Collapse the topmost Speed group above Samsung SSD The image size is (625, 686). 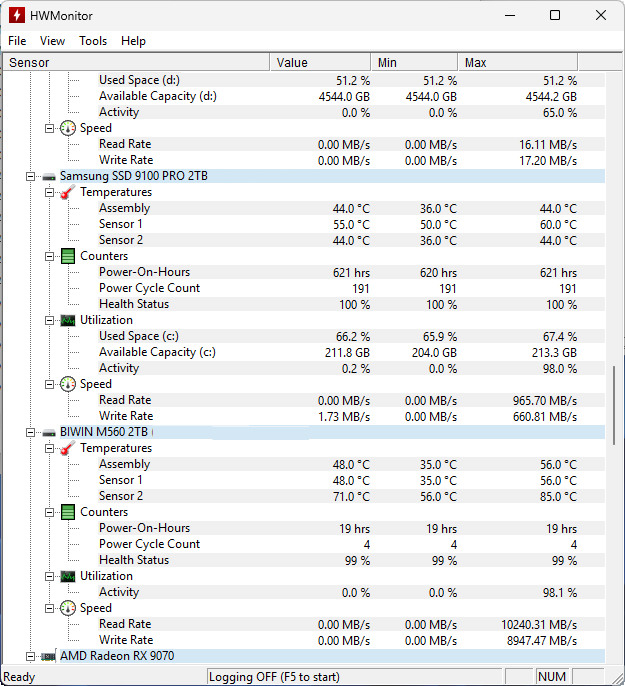coord(50,128)
